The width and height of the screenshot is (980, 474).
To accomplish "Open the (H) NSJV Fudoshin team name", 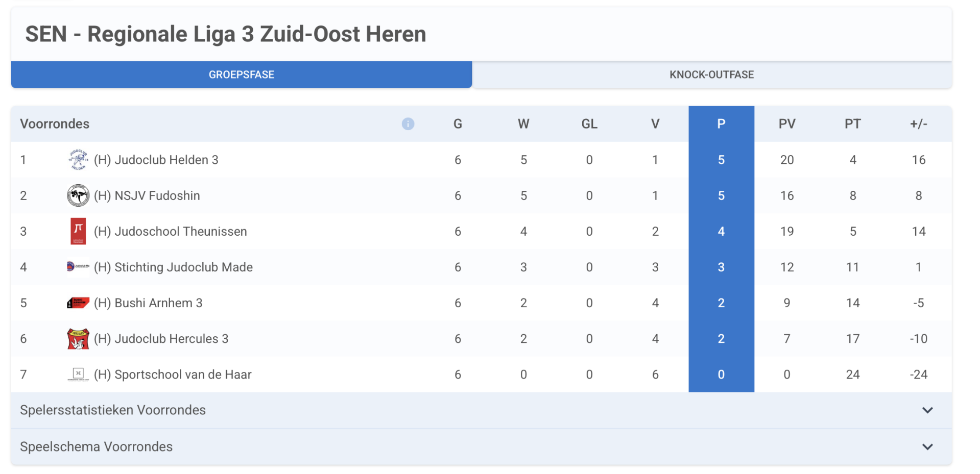I will click(x=147, y=196).
